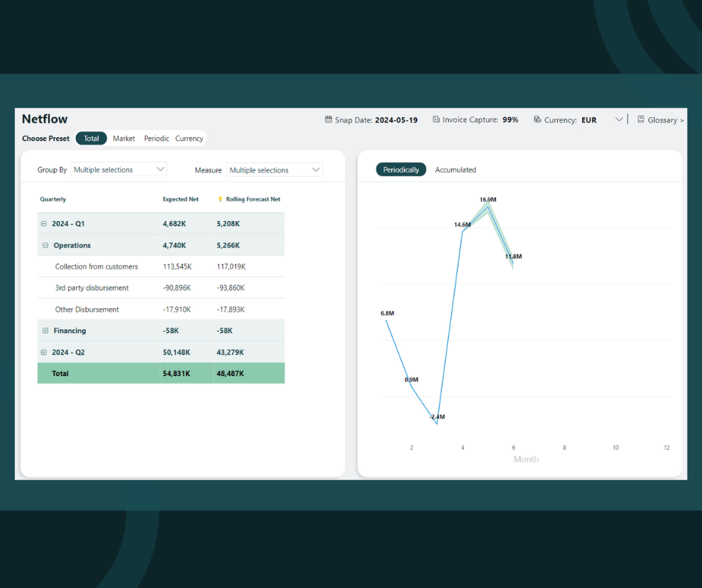Click the Snap Date calendar icon

click(x=329, y=119)
